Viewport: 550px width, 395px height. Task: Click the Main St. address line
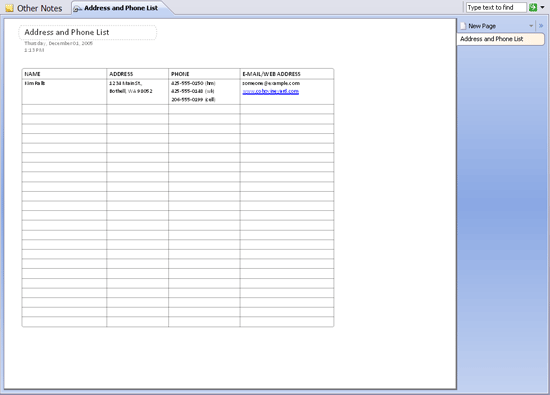126,83
